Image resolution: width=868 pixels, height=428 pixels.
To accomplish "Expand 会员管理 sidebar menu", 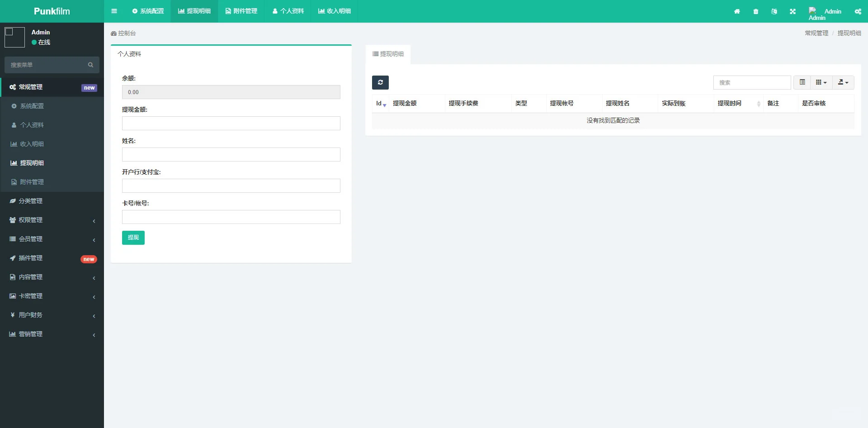I will point(52,239).
